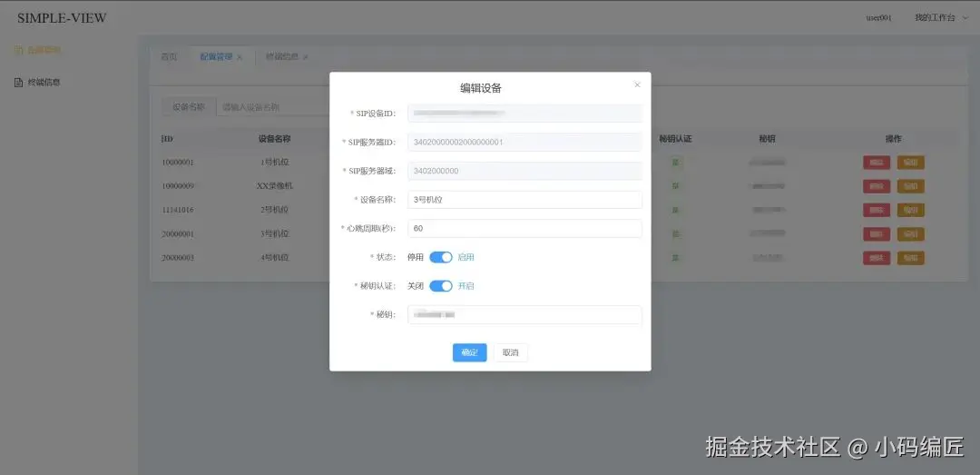Click the orange edit button for row 20000001
The image size is (980, 475).
click(911, 234)
